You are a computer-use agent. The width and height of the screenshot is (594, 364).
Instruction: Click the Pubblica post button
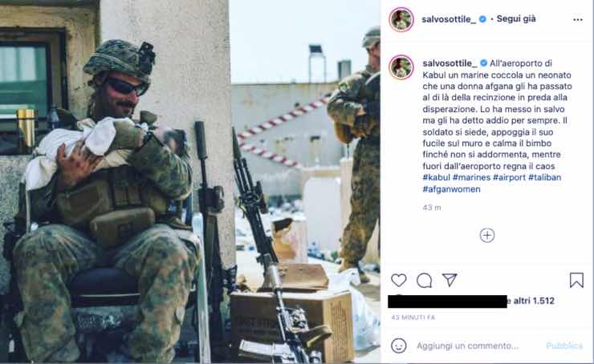[564, 346]
